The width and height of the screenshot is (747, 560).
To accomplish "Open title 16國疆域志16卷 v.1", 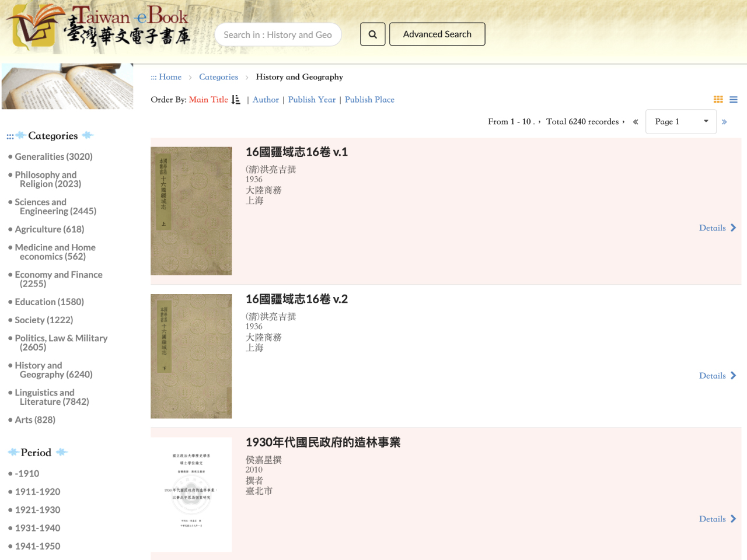I will (x=296, y=152).
